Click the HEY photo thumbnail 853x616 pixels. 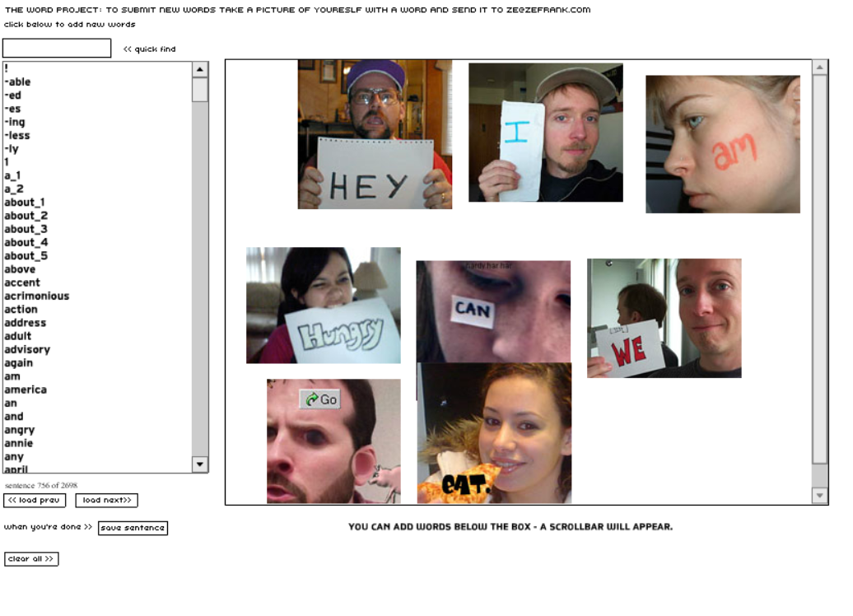(375, 134)
